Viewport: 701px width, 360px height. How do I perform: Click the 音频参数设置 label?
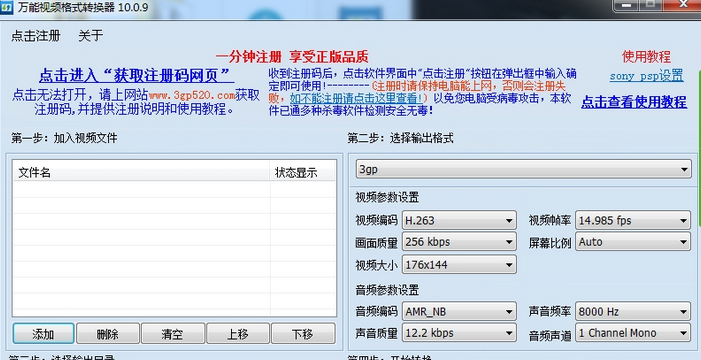point(387,290)
